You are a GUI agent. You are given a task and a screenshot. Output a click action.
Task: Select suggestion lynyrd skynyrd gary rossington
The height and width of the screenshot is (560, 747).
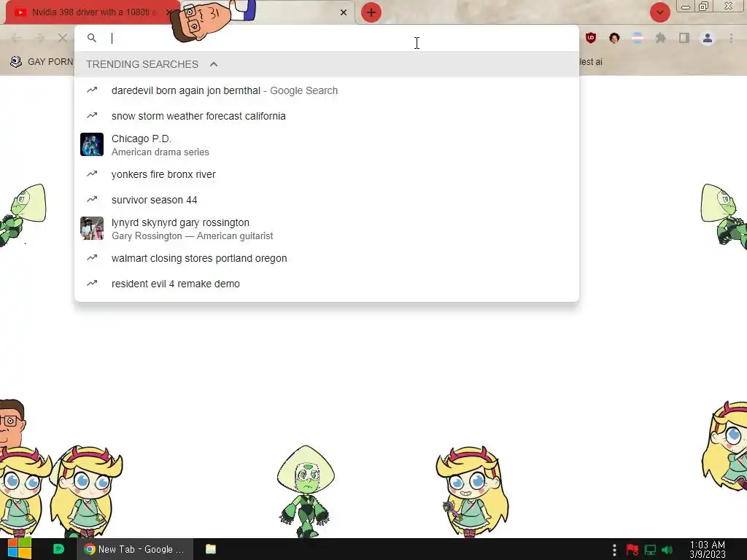(x=327, y=228)
